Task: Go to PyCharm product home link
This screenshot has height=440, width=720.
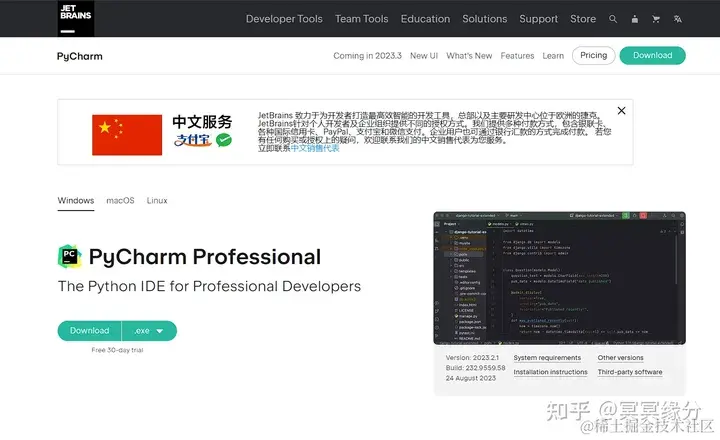Action: click(79, 56)
